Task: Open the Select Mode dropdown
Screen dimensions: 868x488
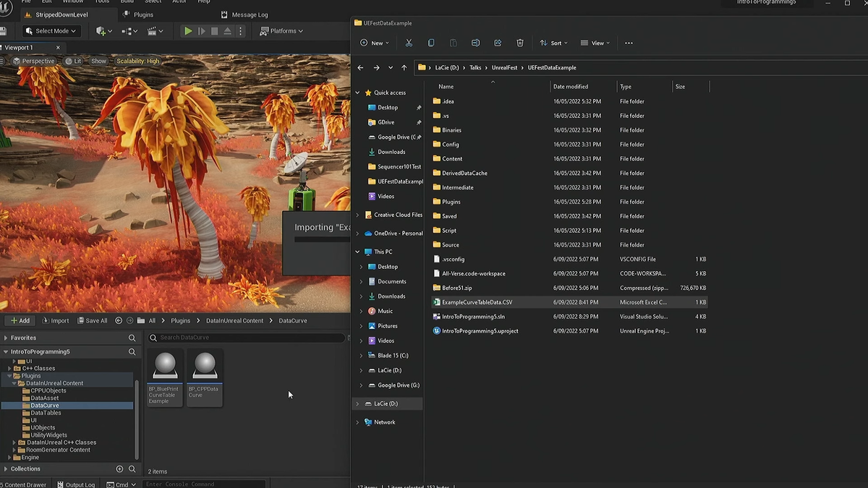Action: (50, 31)
